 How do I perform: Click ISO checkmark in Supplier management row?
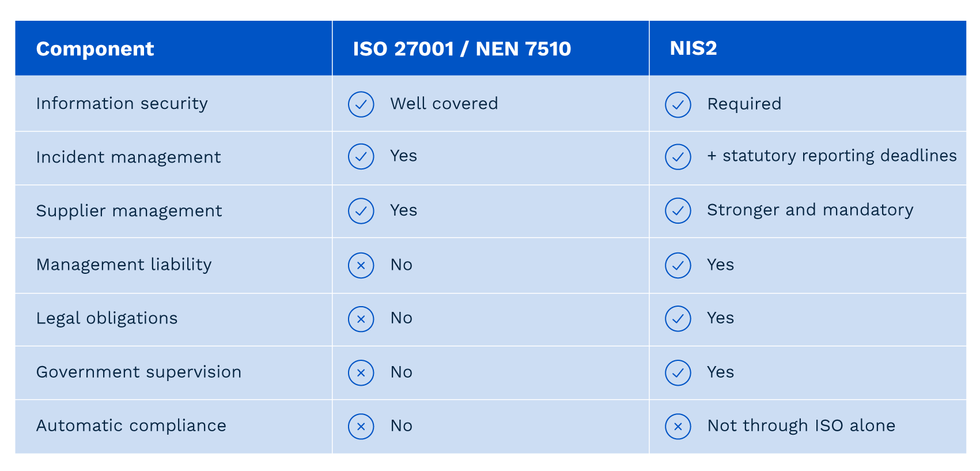tap(361, 210)
